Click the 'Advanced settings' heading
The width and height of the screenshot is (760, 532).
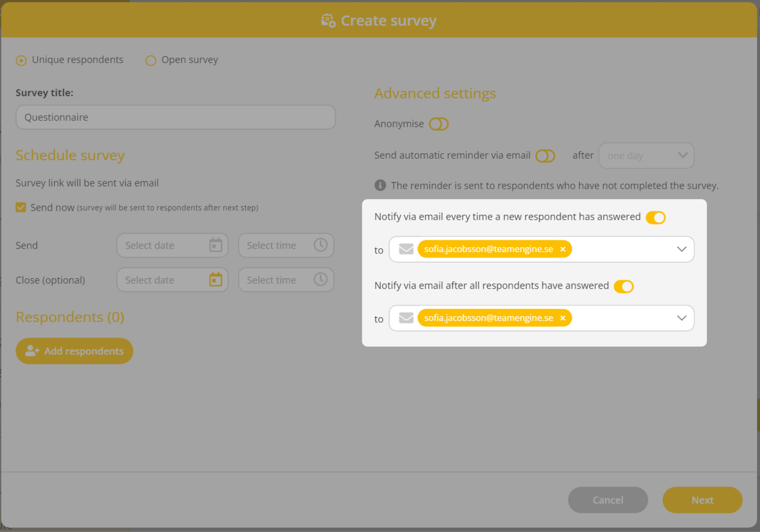[435, 94]
